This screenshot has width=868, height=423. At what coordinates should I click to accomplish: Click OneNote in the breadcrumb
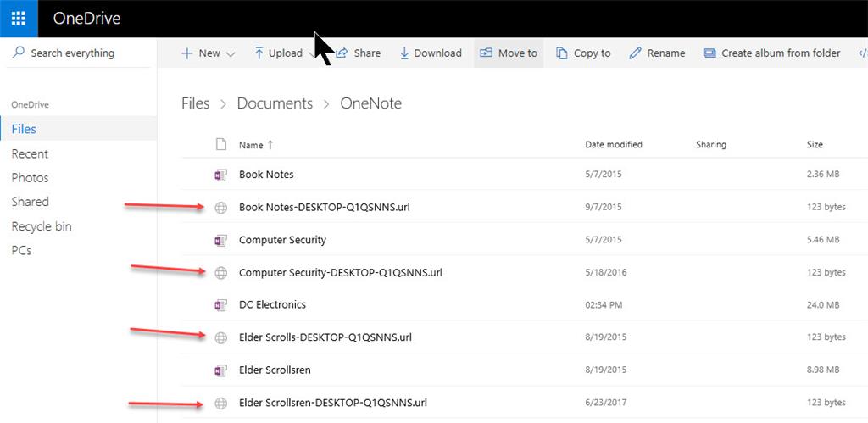[x=371, y=103]
